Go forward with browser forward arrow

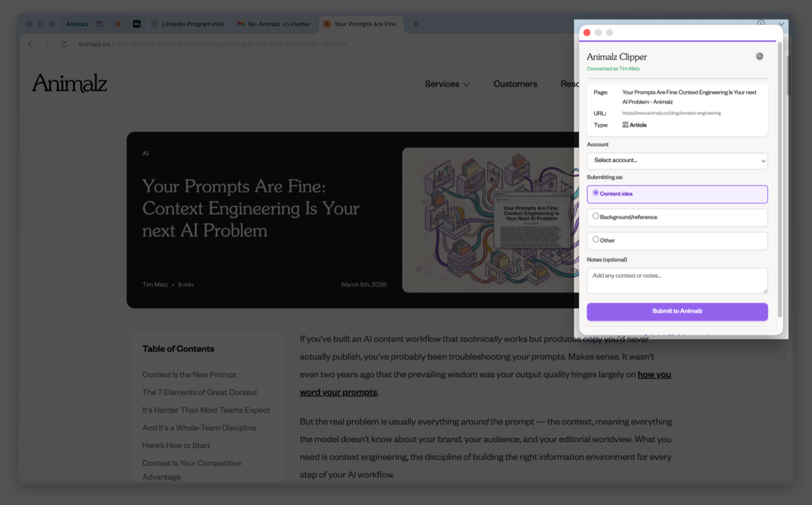tap(47, 44)
